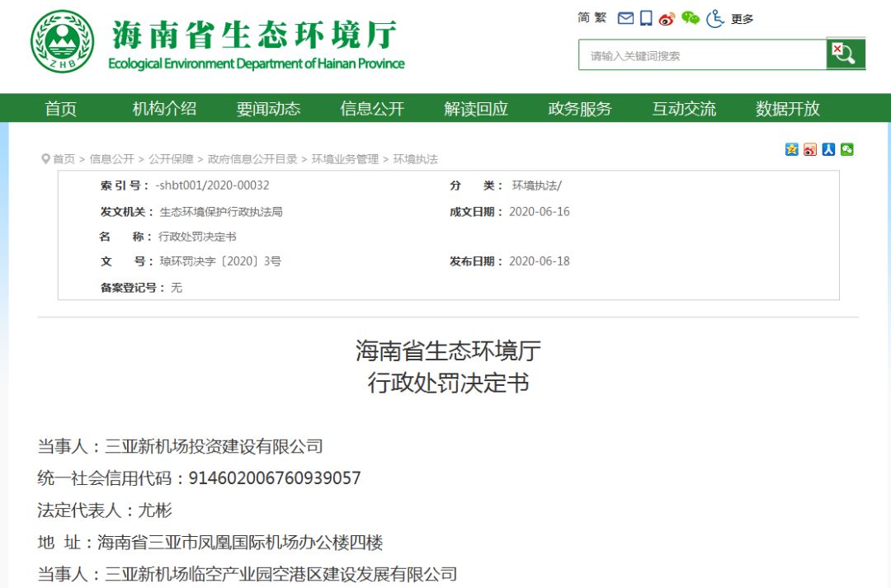
Task: Open the mobile version phone icon
Action: (646, 18)
